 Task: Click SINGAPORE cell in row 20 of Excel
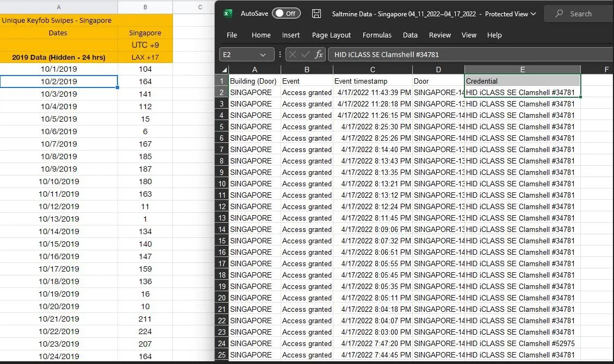click(255, 298)
